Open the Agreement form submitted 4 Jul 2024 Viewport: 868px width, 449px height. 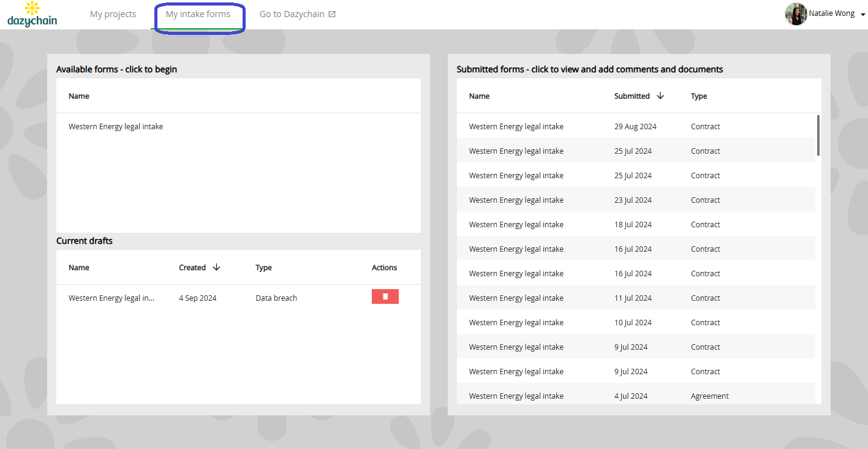coord(636,394)
